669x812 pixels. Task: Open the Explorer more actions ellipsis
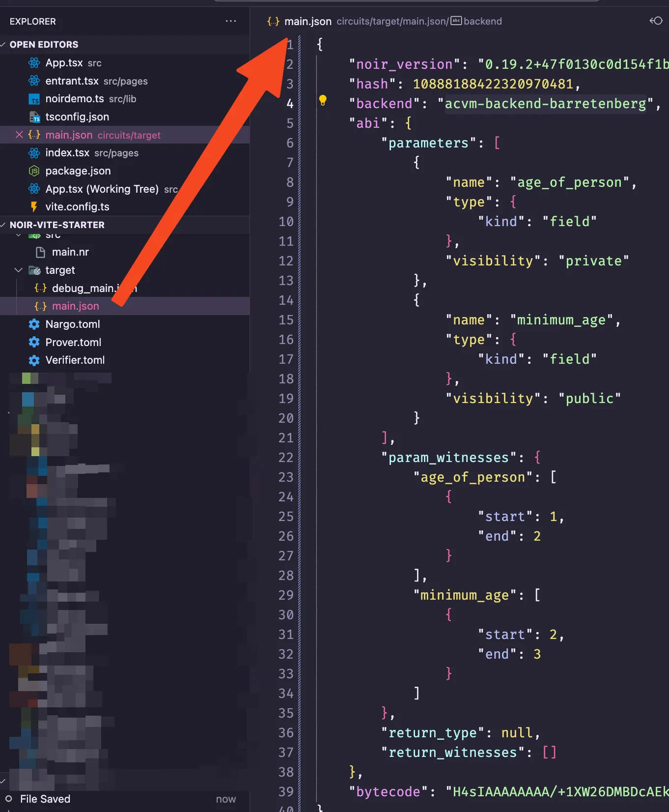[x=230, y=21]
